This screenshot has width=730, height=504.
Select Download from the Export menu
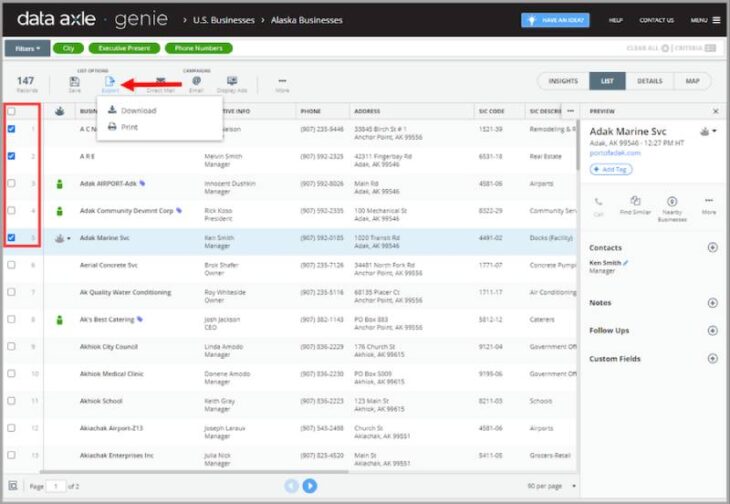(x=138, y=111)
